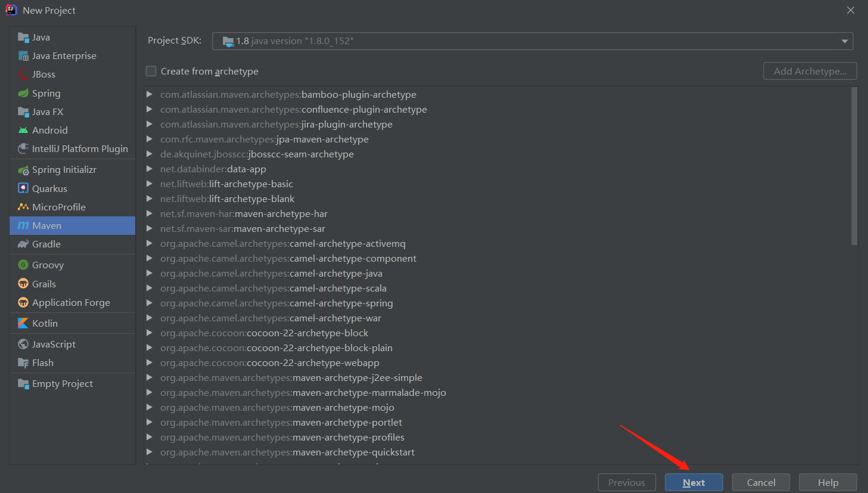868x493 pixels.
Task: Select camel-archetype-java row
Action: pos(497,273)
